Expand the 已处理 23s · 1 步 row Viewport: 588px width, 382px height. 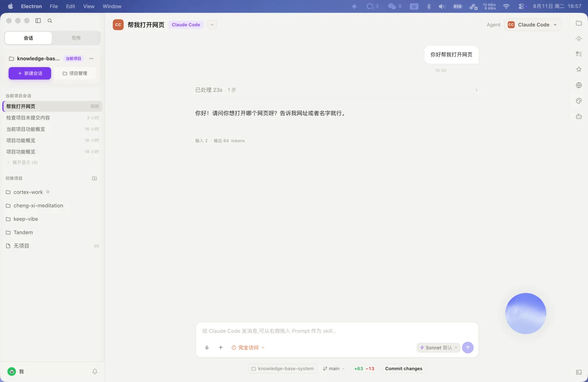[337, 90]
